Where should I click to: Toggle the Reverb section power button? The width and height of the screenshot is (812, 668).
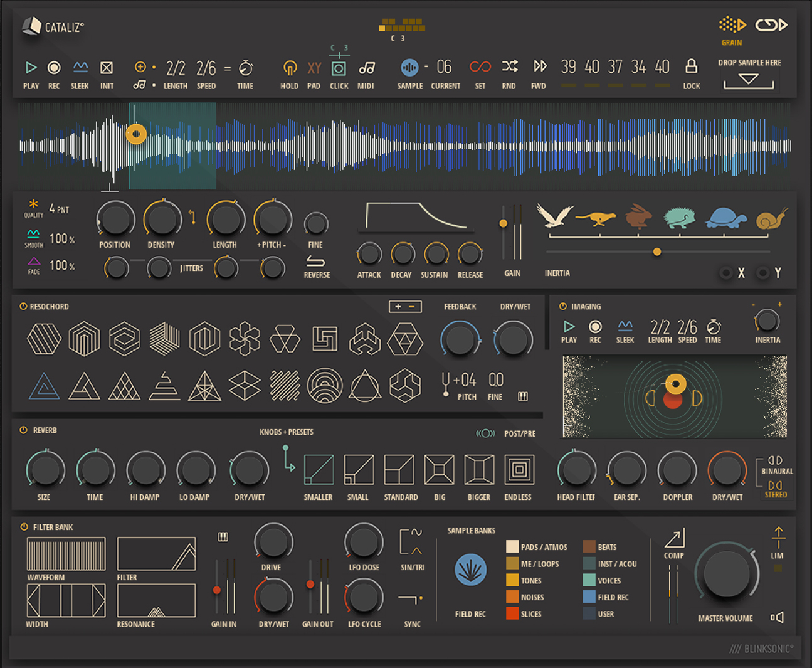[x=23, y=430]
